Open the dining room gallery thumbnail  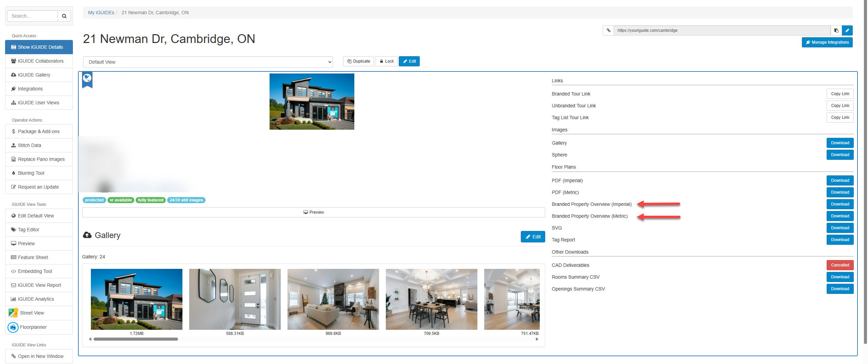point(431,299)
